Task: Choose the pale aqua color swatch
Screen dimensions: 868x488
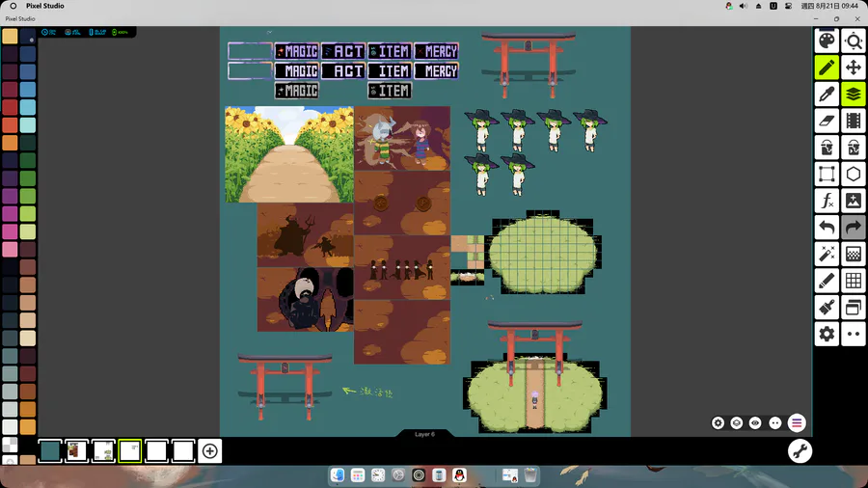Action: click(28, 125)
